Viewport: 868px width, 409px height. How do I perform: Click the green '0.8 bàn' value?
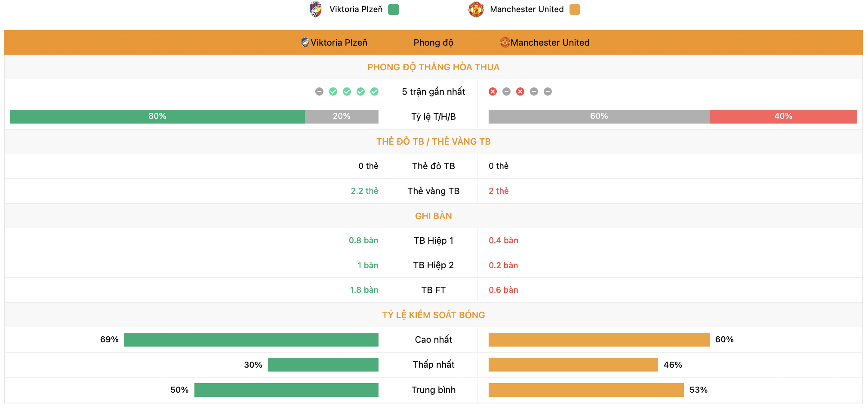click(x=363, y=240)
